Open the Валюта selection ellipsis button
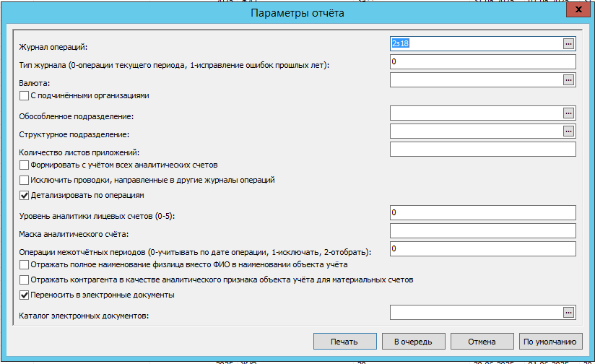The width and height of the screenshot is (595, 364). (x=568, y=80)
